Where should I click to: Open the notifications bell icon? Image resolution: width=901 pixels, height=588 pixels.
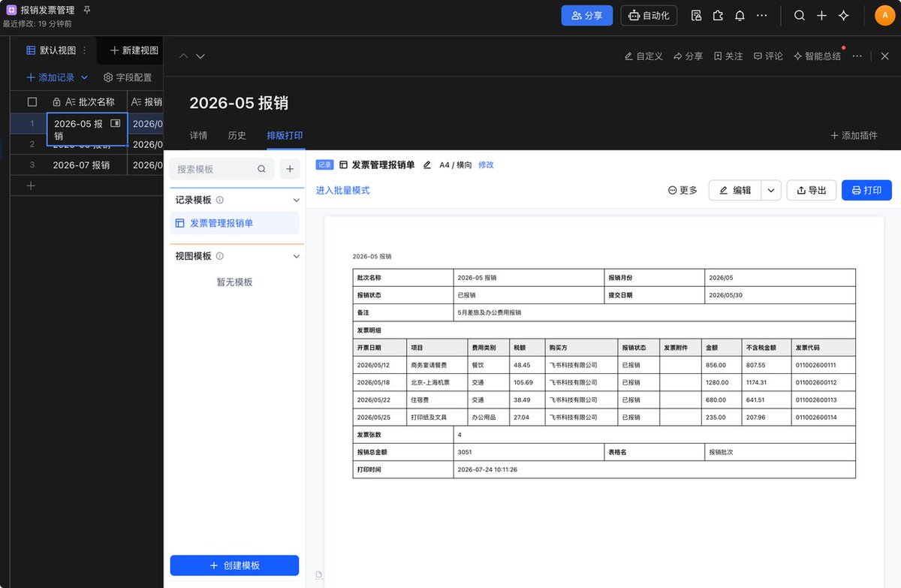pos(740,15)
